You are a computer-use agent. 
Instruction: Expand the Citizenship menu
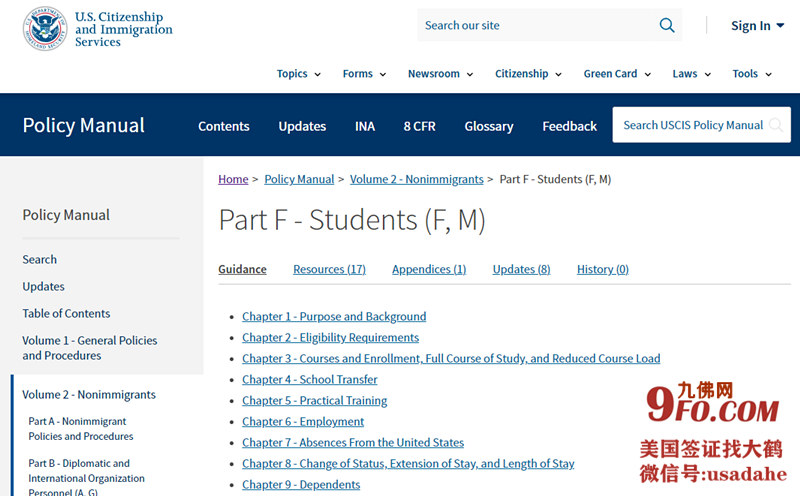pyautogui.click(x=528, y=74)
